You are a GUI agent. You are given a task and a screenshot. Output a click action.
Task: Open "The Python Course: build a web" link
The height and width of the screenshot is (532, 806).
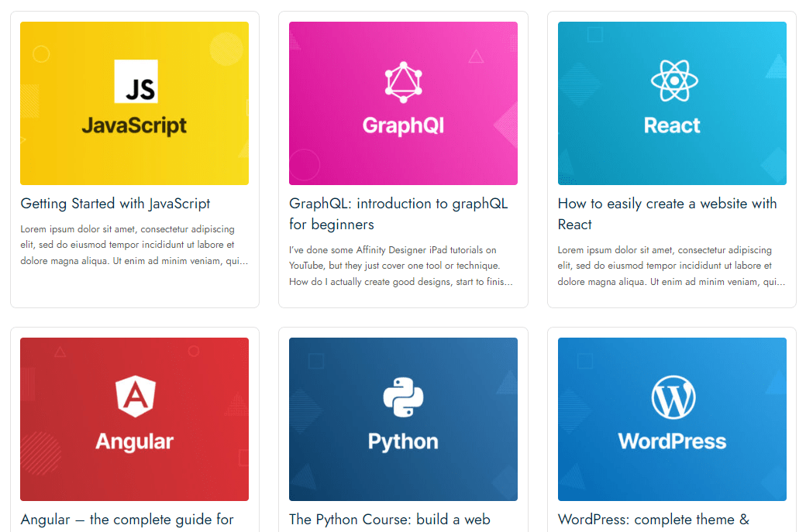(389, 520)
